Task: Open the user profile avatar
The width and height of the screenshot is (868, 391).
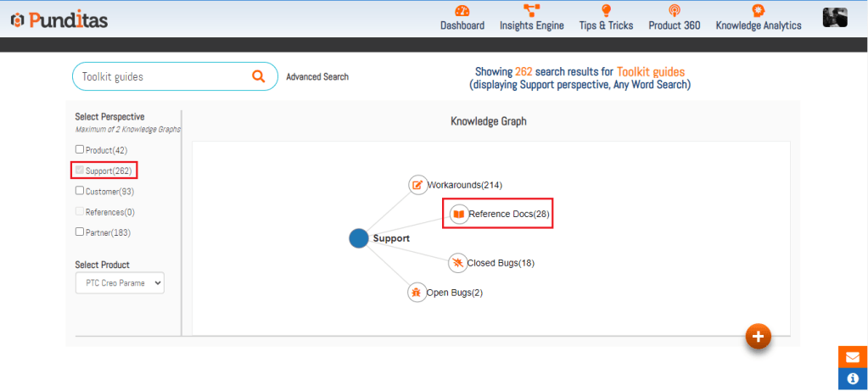Action: (x=835, y=18)
